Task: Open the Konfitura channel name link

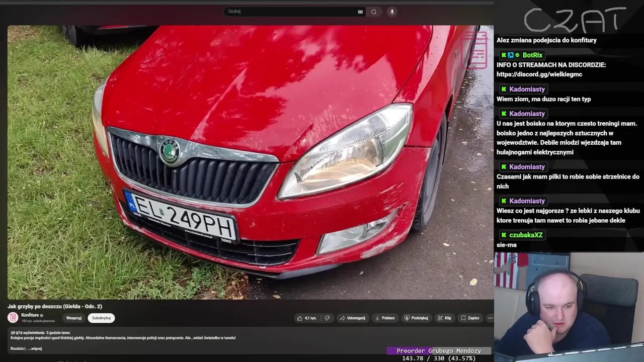Action: point(30,315)
